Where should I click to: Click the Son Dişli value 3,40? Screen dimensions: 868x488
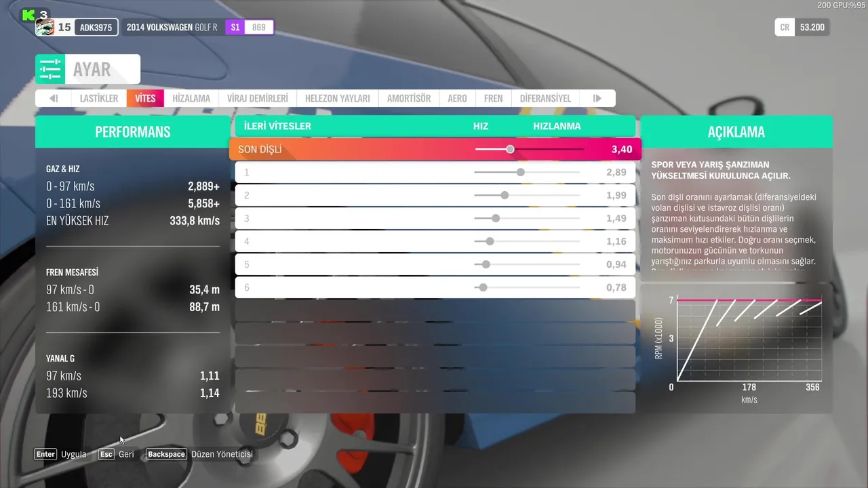coord(621,149)
